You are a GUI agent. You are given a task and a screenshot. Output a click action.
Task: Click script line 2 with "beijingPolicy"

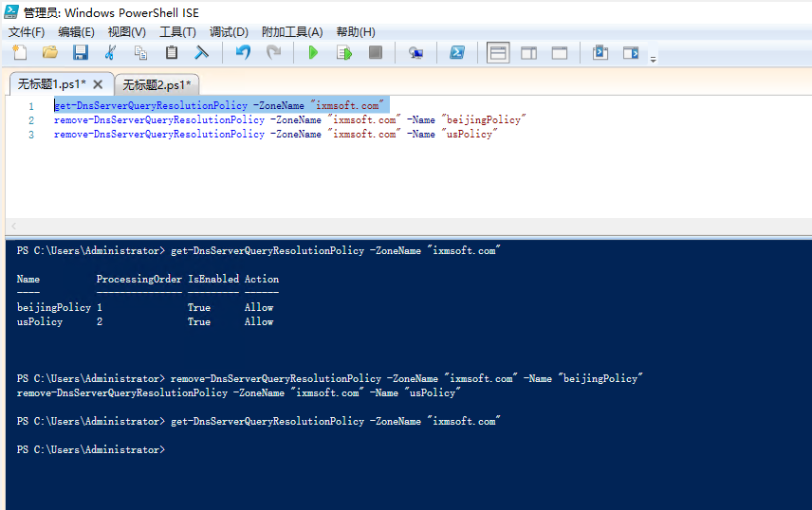(x=290, y=119)
